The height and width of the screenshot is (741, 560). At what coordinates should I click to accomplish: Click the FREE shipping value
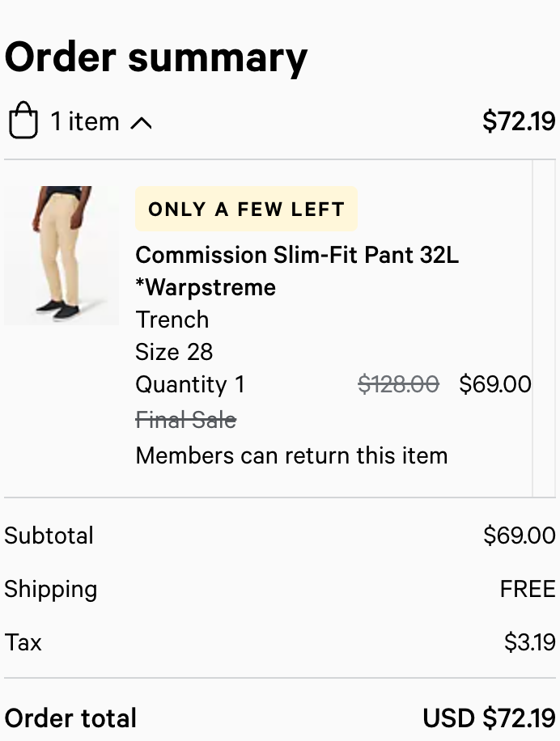coord(528,589)
